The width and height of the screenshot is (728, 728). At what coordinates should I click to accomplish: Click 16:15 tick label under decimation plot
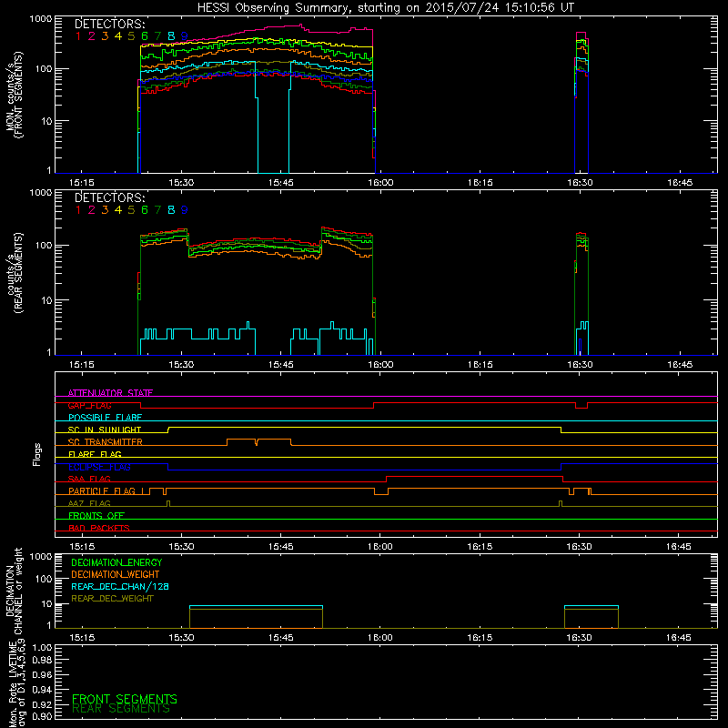pos(480,638)
